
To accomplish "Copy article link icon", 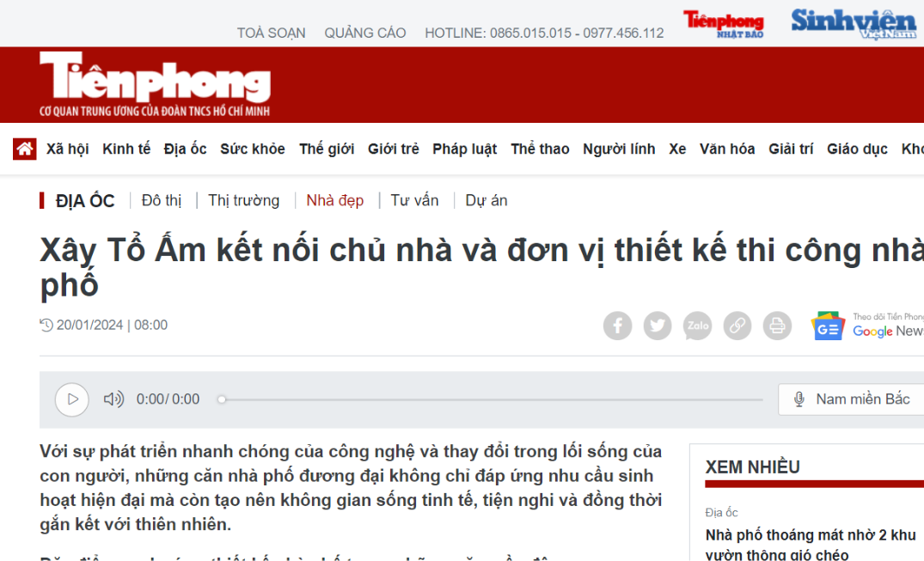I will point(737,326).
